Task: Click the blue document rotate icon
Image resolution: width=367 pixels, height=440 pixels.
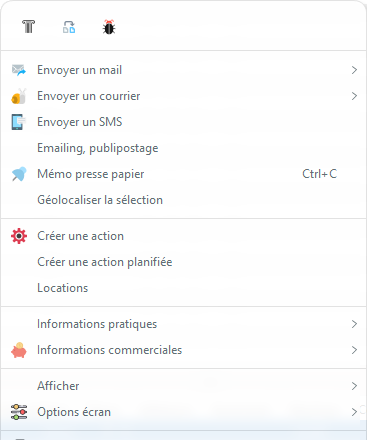Action: tap(69, 27)
